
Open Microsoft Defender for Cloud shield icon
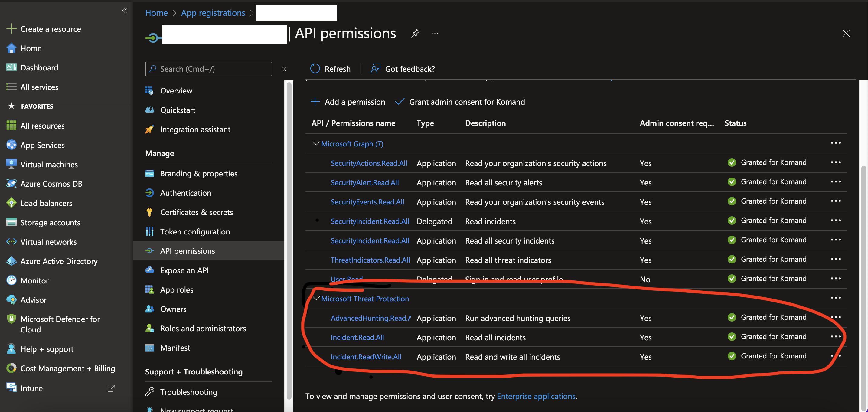(11, 319)
